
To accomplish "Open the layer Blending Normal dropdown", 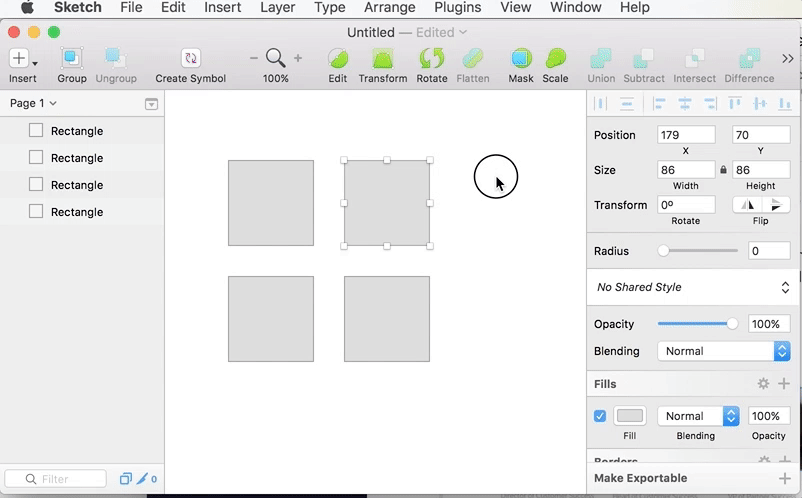I will click(724, 351).
